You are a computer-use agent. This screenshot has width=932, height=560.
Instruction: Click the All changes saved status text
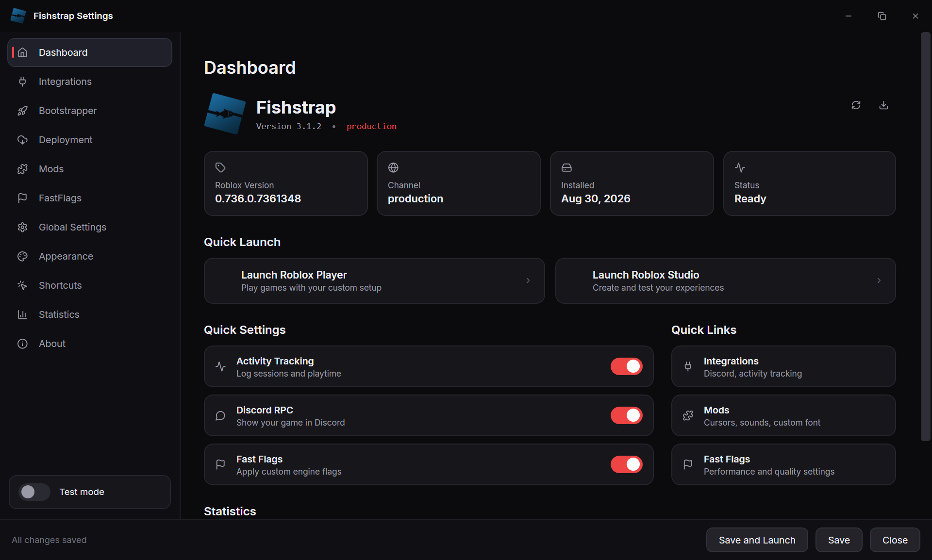point(49,540)
